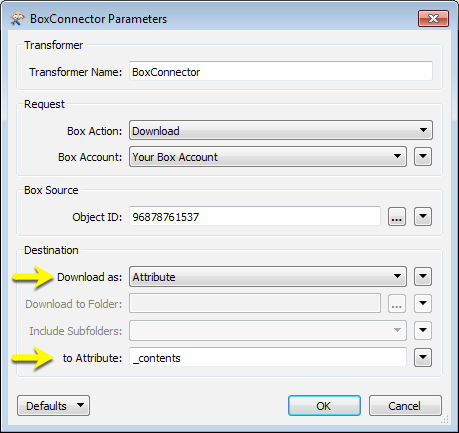Expand the Include Subfolders dropdown

[x=268, y=330]
